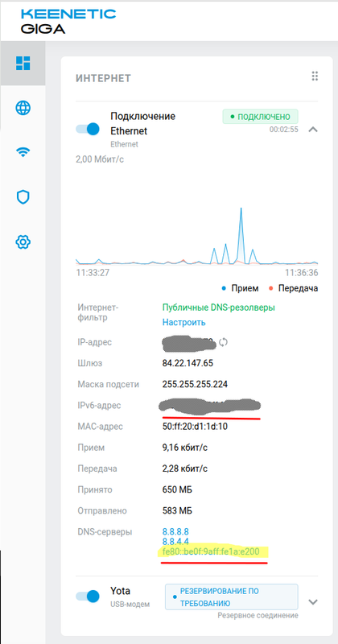Click the Маска подсети label
338x644 pixels.
[108, 385]
